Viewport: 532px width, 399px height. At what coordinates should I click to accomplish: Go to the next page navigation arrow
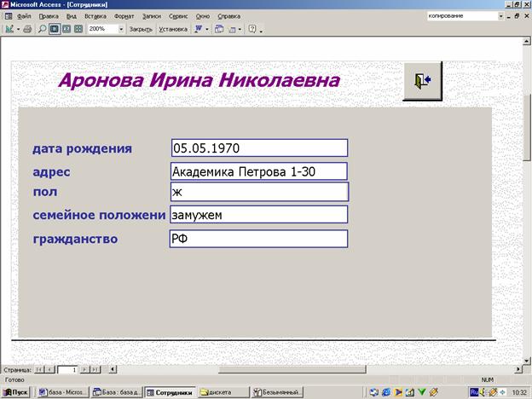(84, 369)
